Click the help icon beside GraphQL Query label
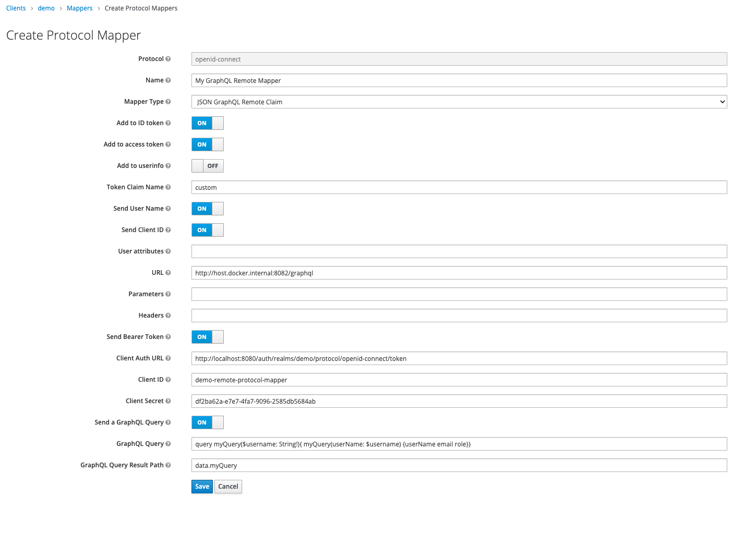The width and height of the screenshot is (756, 545). (168, 444)
